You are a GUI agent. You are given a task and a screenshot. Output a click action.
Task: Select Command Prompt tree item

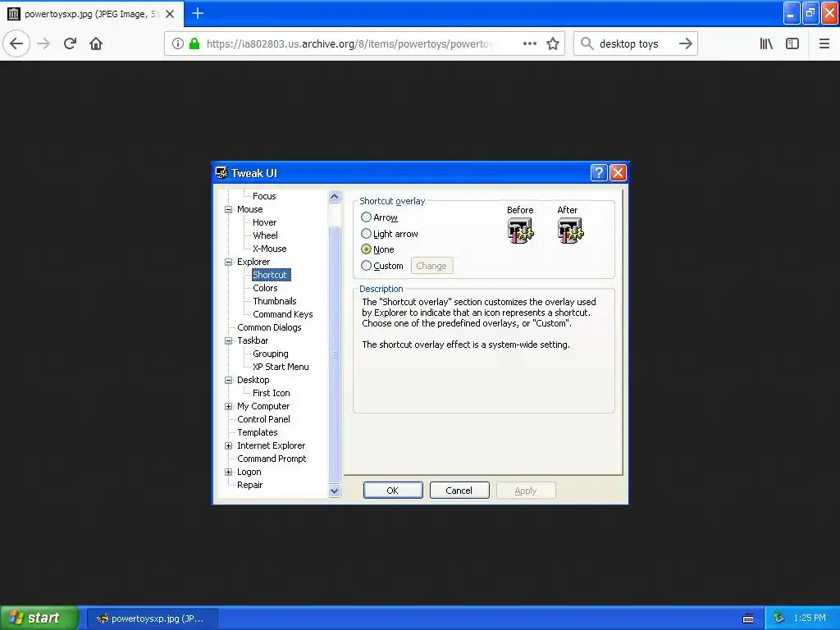pos(272,459)
